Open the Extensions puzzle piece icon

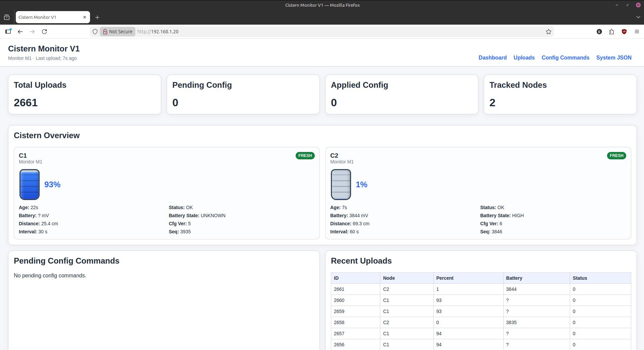tap(611, 32)
